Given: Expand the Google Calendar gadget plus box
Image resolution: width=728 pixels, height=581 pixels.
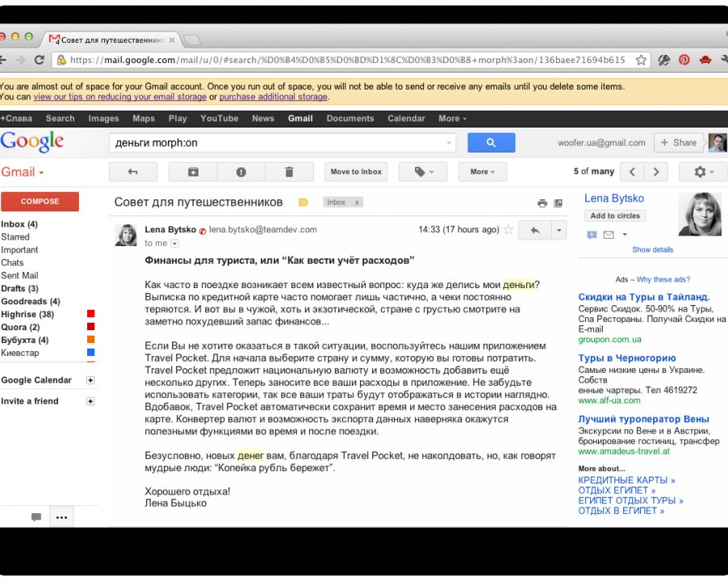Looking at the screenshot, I should [90, 381].
